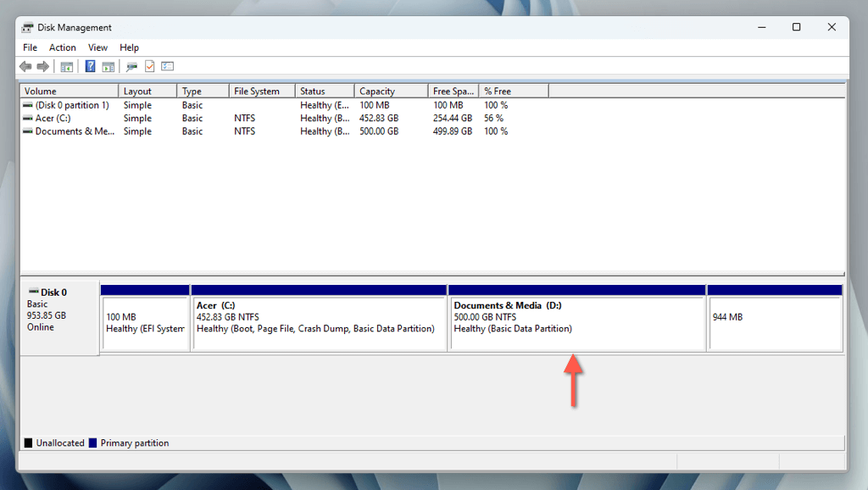This screenshot has height=490, width=868.
Task: Click the Properties checkmark toolbar icon
Action: pyautogui.click(x=150, y=66)
